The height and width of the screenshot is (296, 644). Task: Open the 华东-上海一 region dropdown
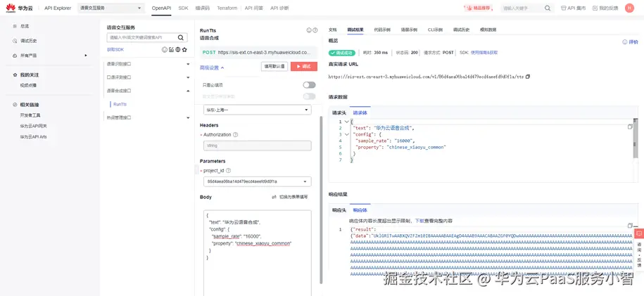pyautogui.click(x=258, y=110)
